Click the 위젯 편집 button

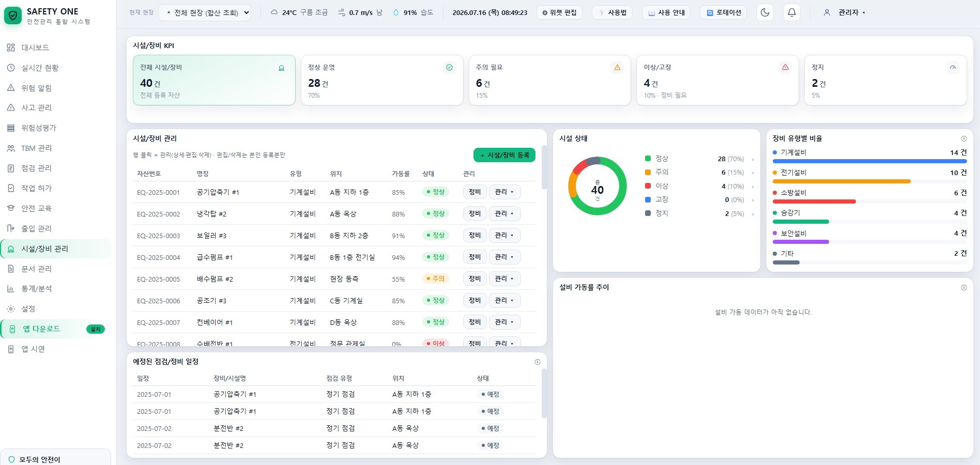[559, 12]
